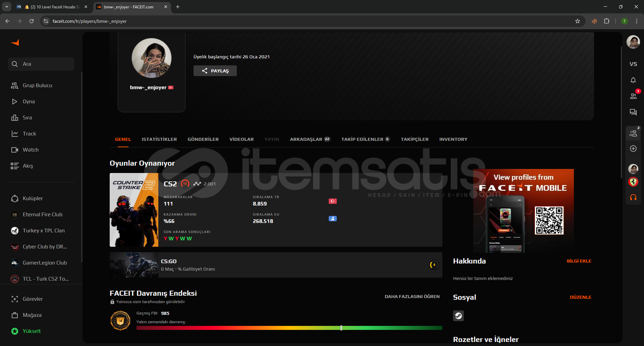Screen dimensions: 644x346
Task: Click the small profile avatar above the Ferrari icon
Action: 633,169
